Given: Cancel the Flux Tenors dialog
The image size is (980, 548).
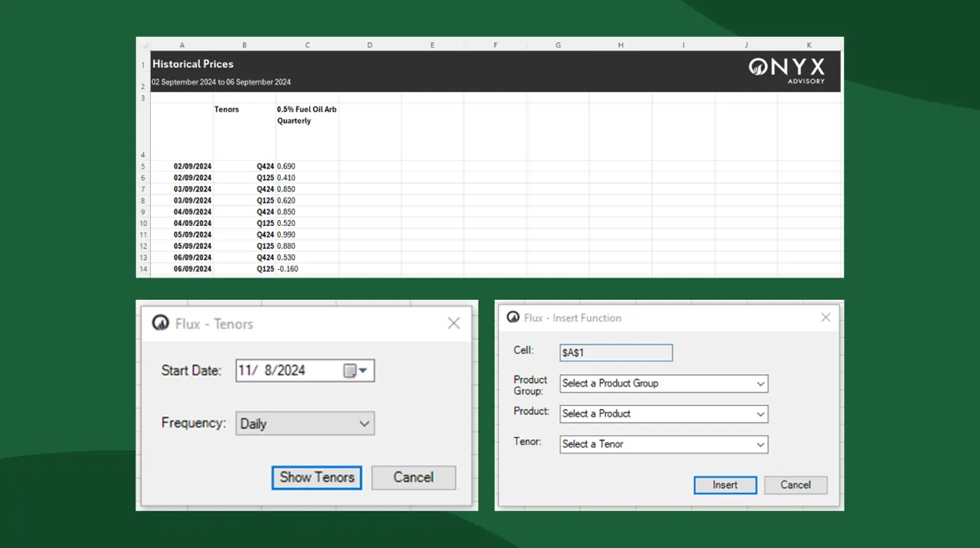Looking at the screenshot, I should (x=413, y=477).
